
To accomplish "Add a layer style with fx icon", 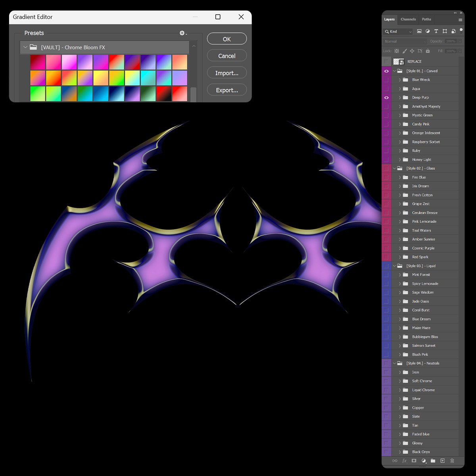I will 405,461.
